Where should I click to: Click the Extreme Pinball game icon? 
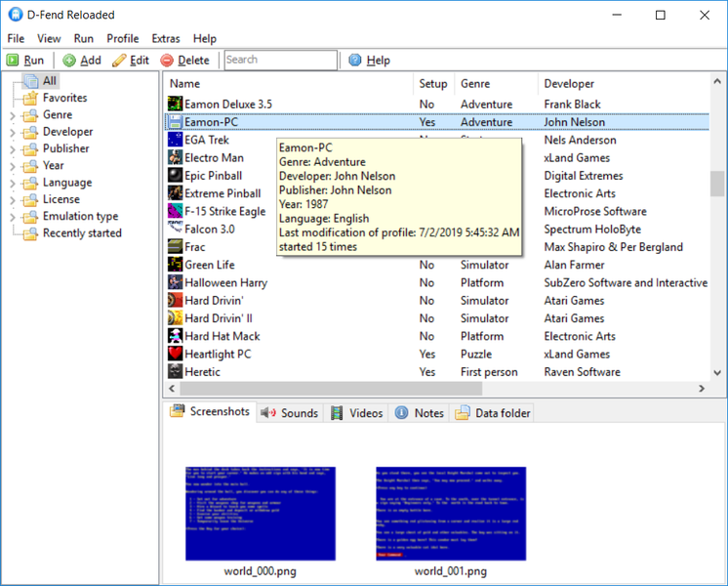point(175,193)
